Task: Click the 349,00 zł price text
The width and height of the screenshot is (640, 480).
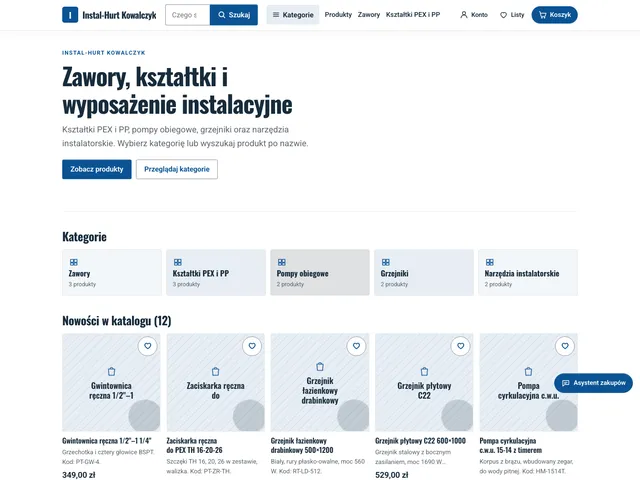Action: point(78,475)
